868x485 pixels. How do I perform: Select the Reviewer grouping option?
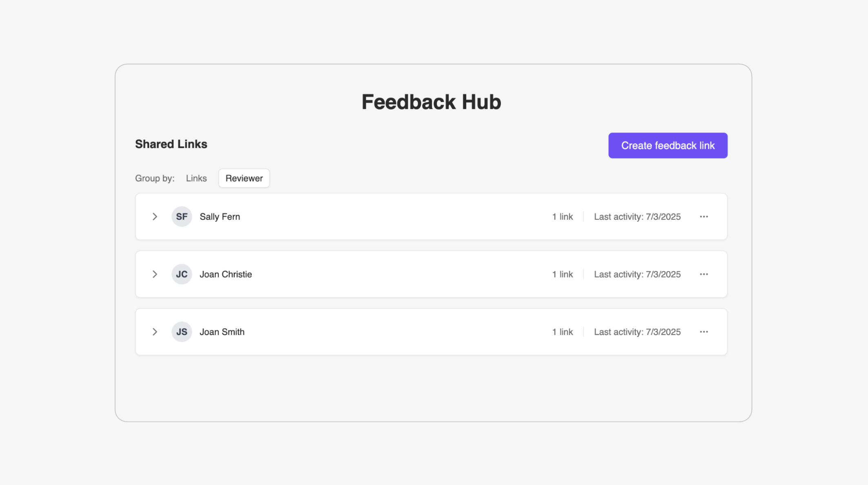tap(244, 178)
